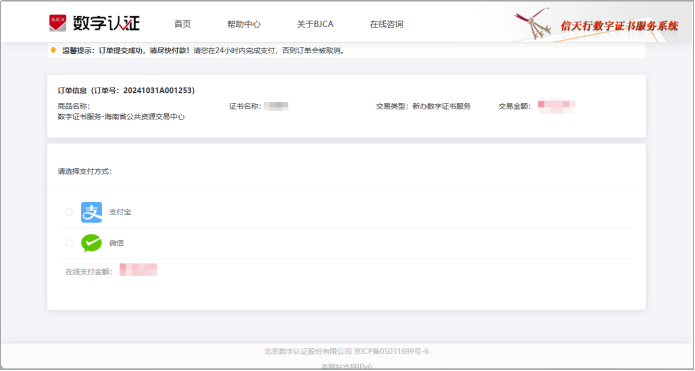Image resolution: width=695 pixels, height=371 pixels.
Task: Click the 请选择支付方式 heading
Action: tap(85, 172)
